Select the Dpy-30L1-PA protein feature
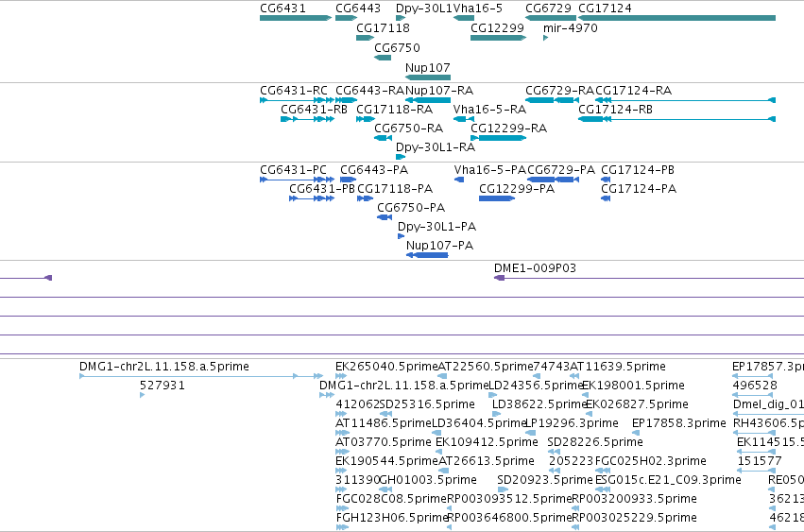The width and height of the screenshot is (804, 532). pyautogui.click(x=401, y=236)
